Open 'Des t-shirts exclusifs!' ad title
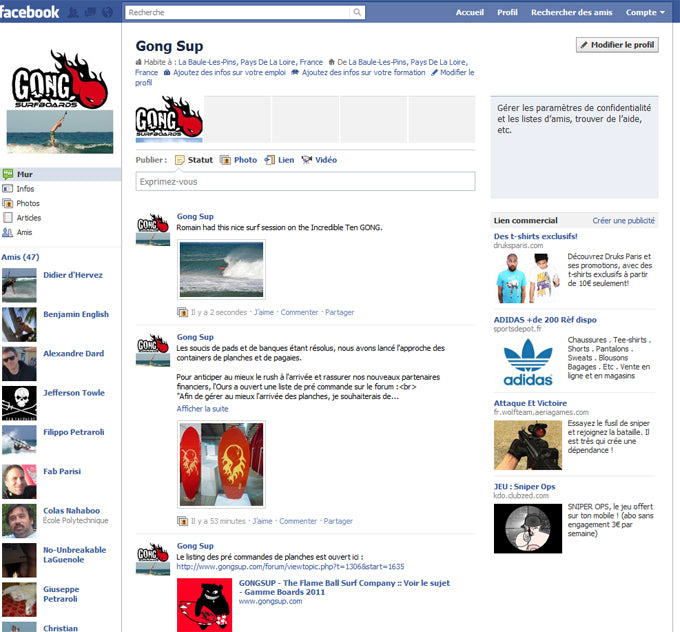 pos(535,236)
